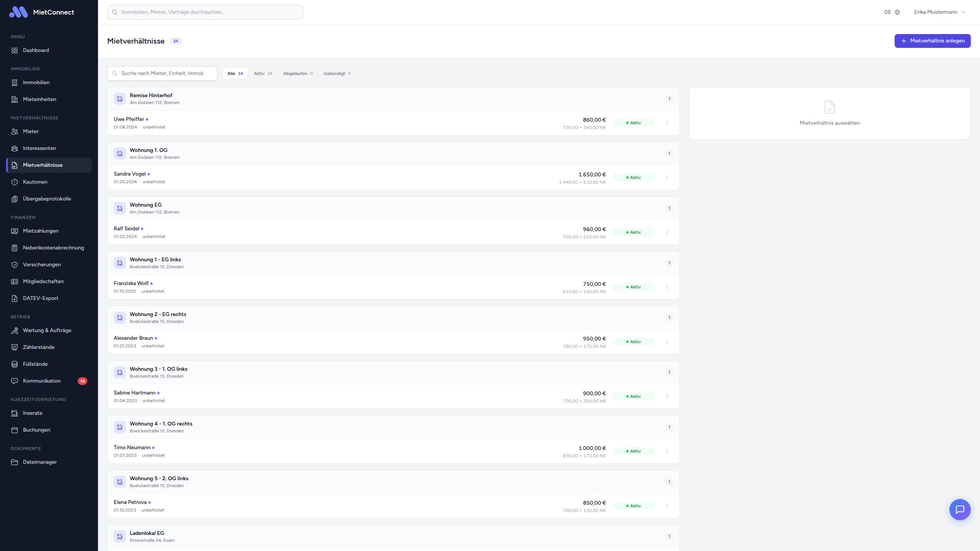Open options menu for Timo Neumann
The image size is (980, 551).
[667, 451]
